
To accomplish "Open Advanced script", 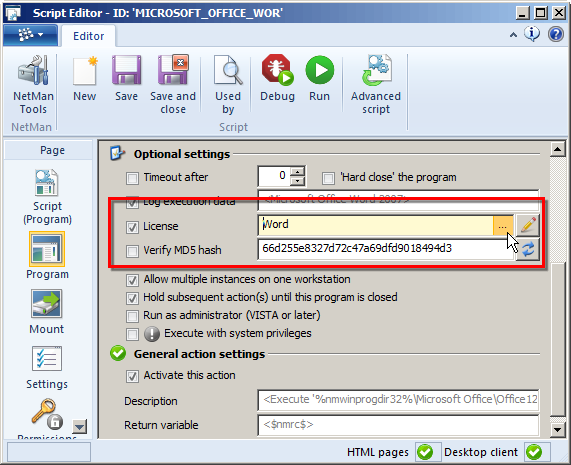I will point(376,84).
